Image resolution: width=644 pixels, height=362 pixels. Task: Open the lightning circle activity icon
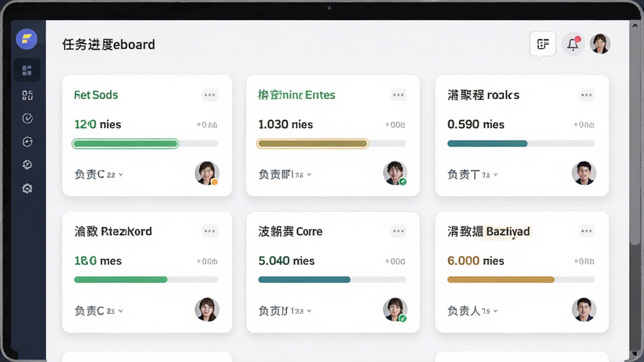tap(27, 141)
